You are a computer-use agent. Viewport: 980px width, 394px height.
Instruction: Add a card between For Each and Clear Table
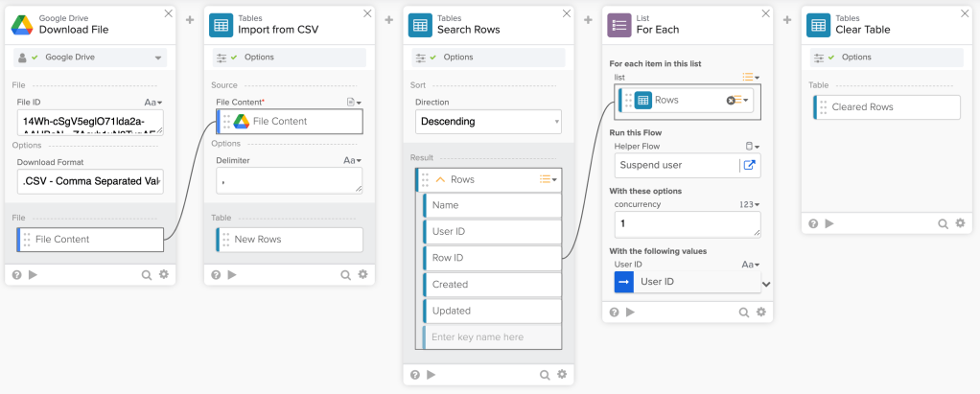(x=787, y=20)
